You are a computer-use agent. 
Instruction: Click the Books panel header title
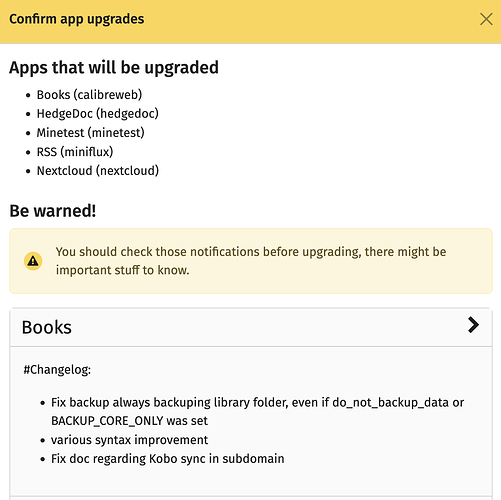click(47, 327)
